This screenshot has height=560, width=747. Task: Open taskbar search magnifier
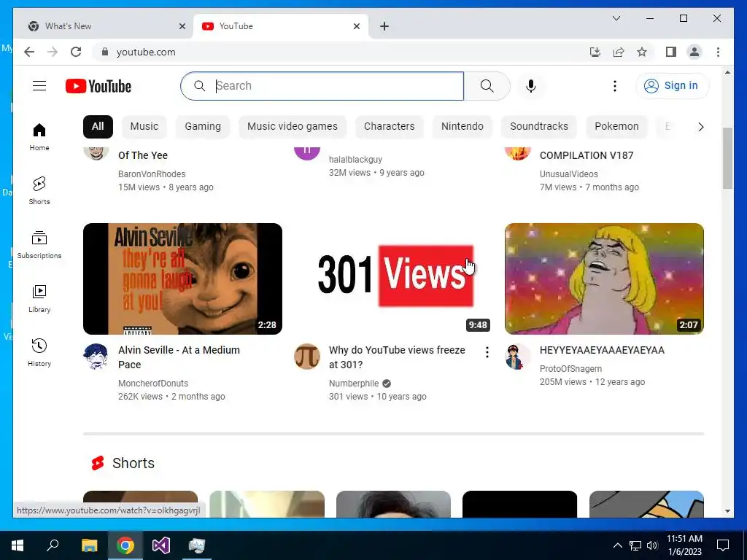[53, 545]
